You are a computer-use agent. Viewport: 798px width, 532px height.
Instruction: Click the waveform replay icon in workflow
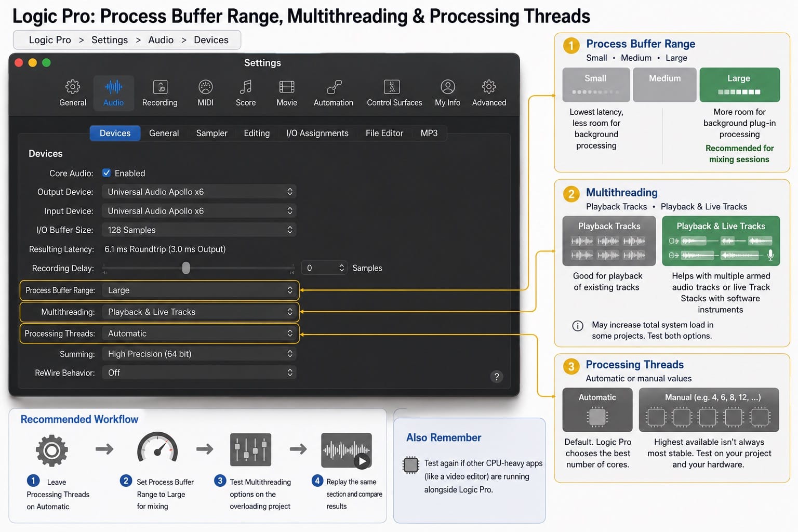point(347,450)
